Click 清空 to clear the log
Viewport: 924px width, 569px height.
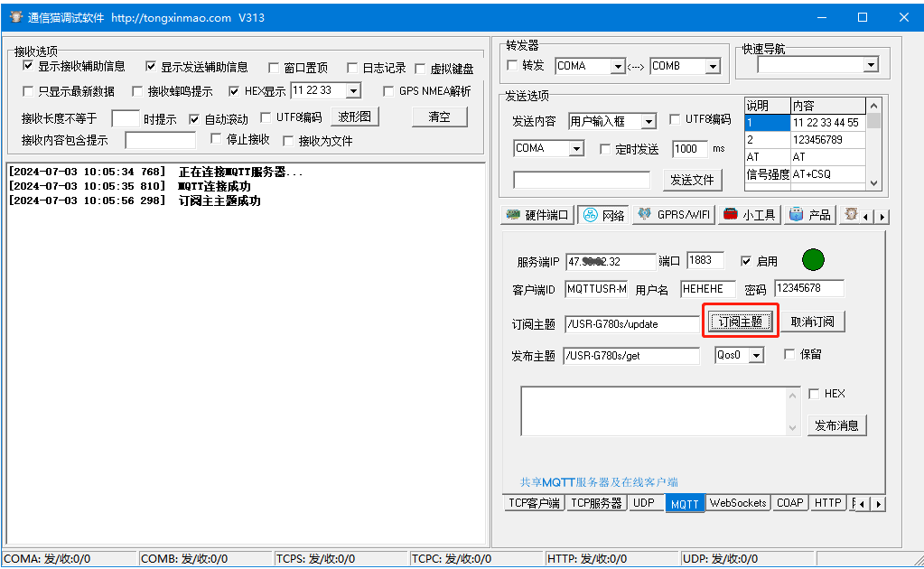pos(439,117)
